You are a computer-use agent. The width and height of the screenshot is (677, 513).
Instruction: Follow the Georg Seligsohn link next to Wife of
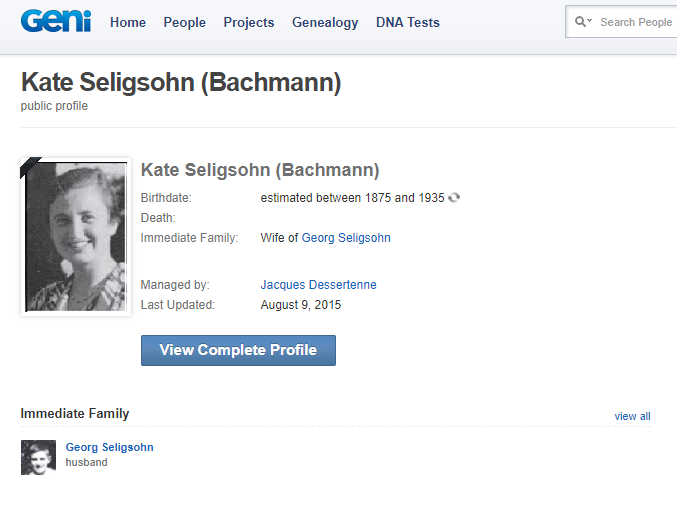click(346, 238)
